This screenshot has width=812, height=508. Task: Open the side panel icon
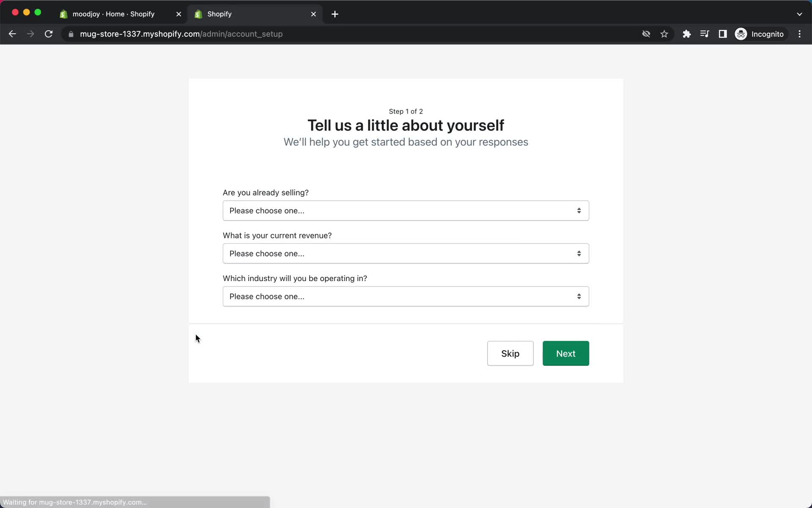(723, 34)
